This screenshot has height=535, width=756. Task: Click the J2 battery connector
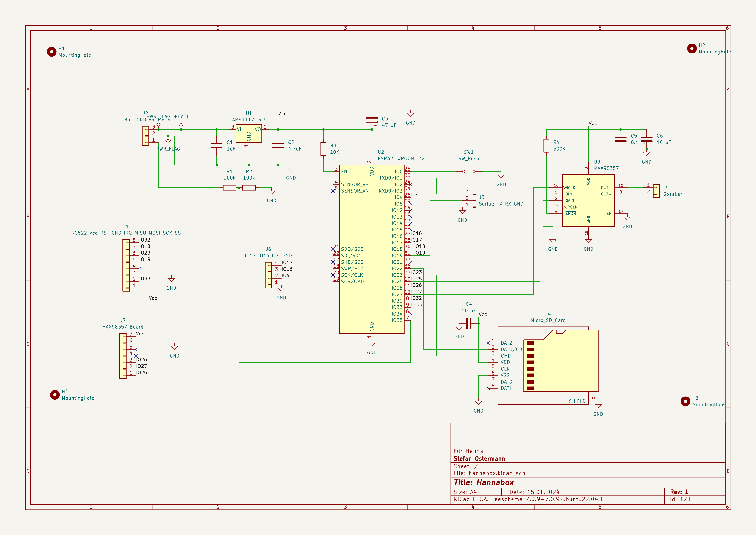[x=145, y=136]
